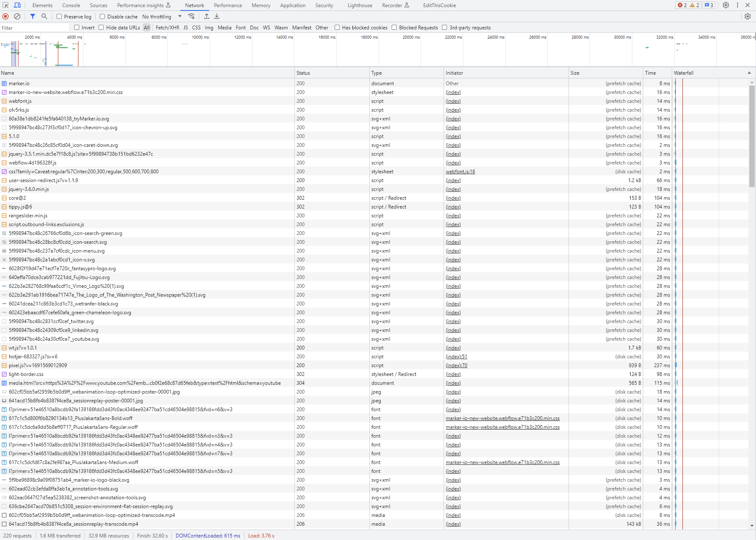Viewport: 756px width, 540px height.
Task: Reverse Waterfall sorting via column header arrow
Action: (x=749, y=72)
